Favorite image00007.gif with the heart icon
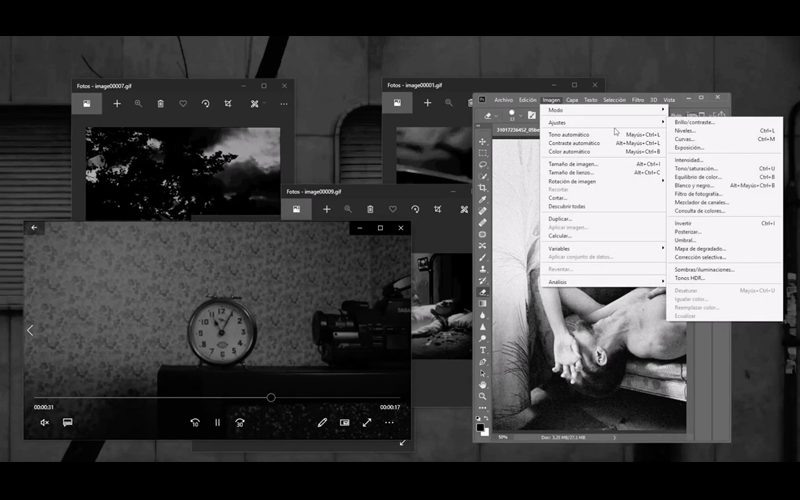This screenshot has width=800, height=500. click(x=183, y=103)
